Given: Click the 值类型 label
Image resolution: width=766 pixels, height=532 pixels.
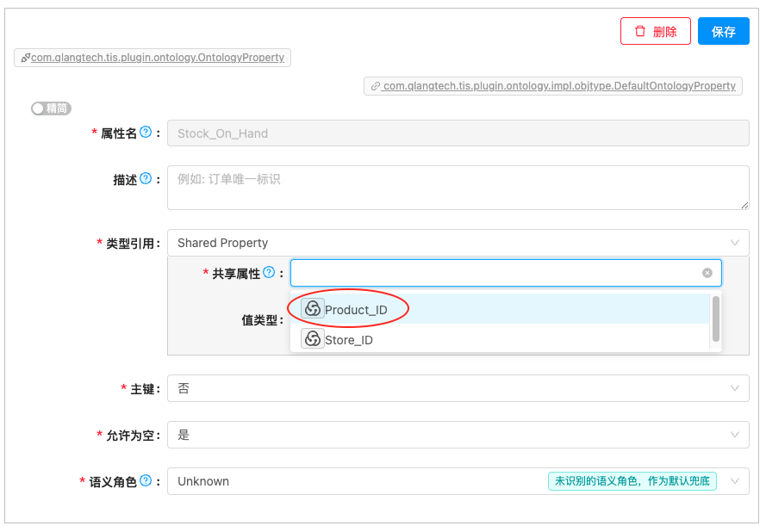Looking at the screenshot, I should 262,321.
